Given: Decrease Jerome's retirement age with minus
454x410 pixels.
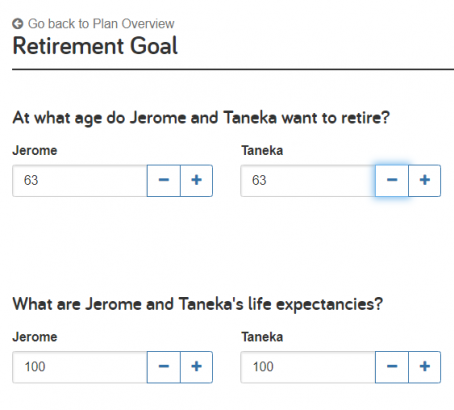Looking at the screenshot, I should (164, 180).
